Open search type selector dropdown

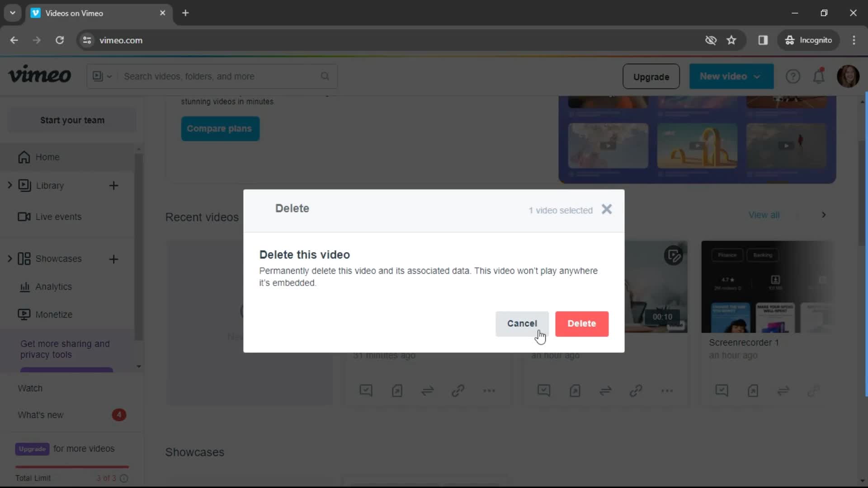[102, 76]
